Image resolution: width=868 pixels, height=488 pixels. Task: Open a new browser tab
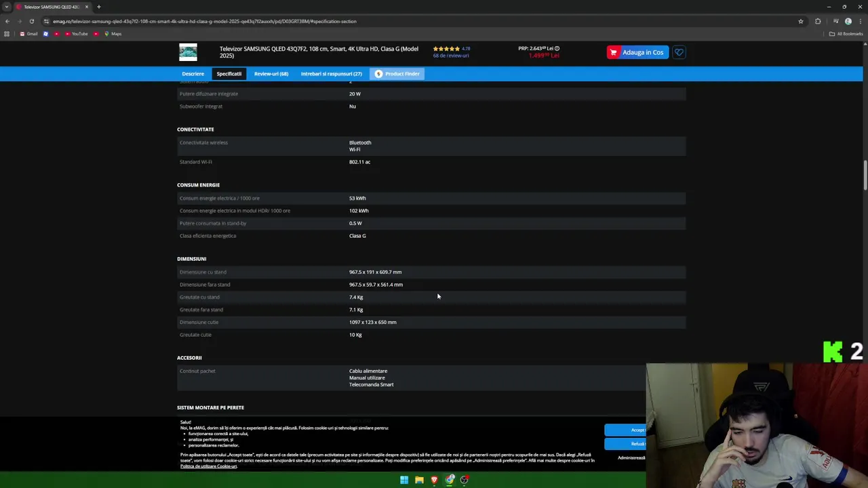click(x=98, y=7)
